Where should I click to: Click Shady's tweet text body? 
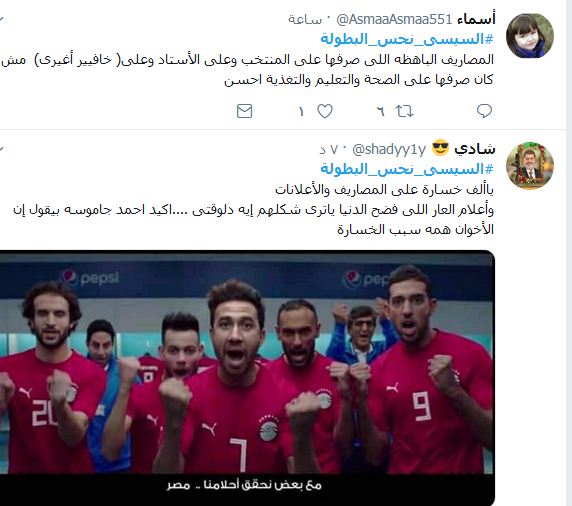coord(254,210)
